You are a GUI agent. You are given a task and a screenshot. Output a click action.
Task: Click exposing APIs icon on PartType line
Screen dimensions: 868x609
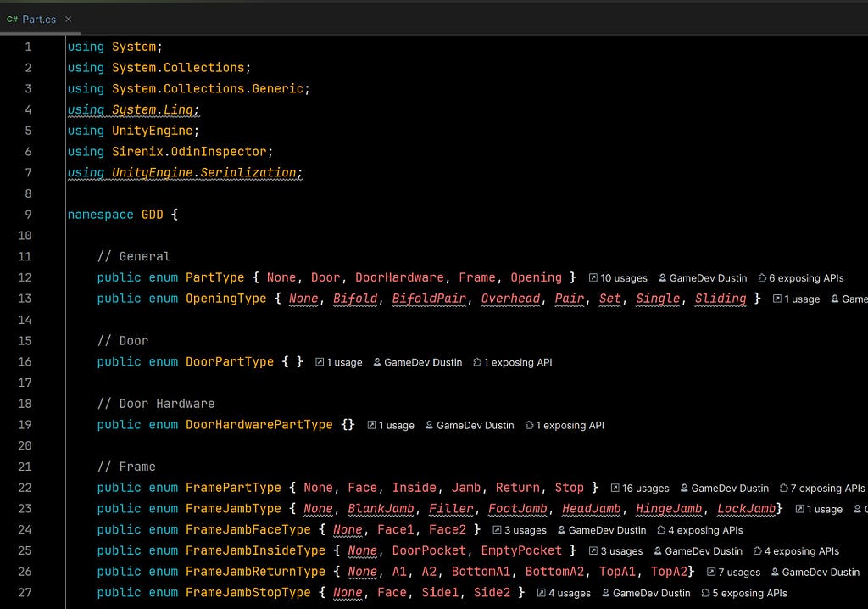tap(762, 277)
